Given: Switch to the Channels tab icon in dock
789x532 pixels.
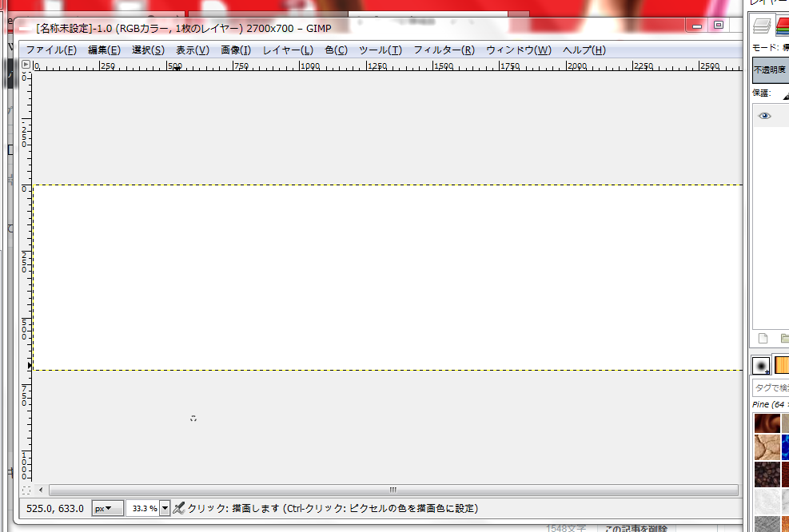Looking at the screenshot, I should point(783,25).
